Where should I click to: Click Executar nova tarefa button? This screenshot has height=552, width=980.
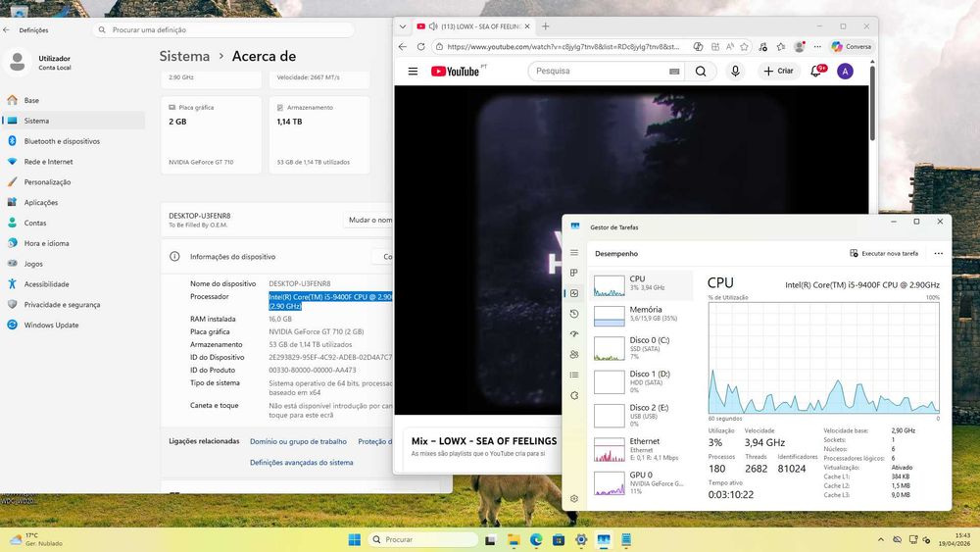tap(884, 253)
